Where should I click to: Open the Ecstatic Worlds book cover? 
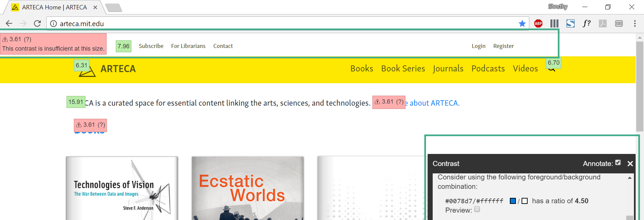[248, 188]
